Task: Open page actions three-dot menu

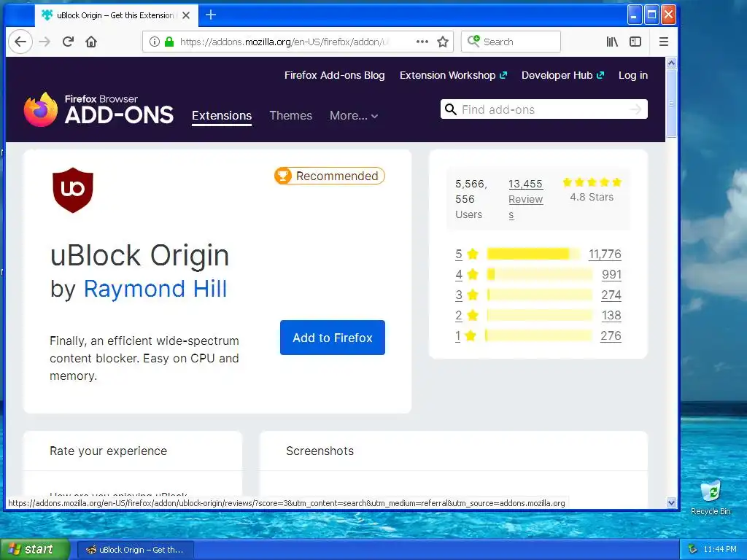Action: tap(422, 42)
